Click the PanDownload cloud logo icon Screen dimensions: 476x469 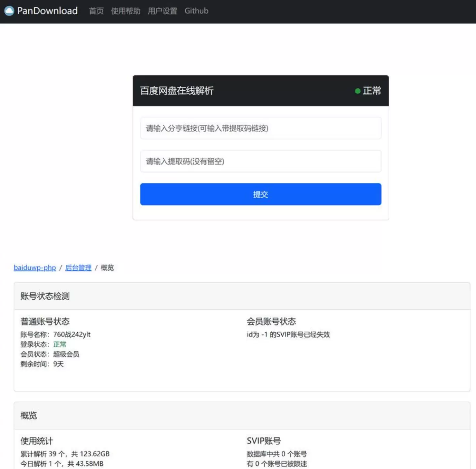click(x=9, y=11)
